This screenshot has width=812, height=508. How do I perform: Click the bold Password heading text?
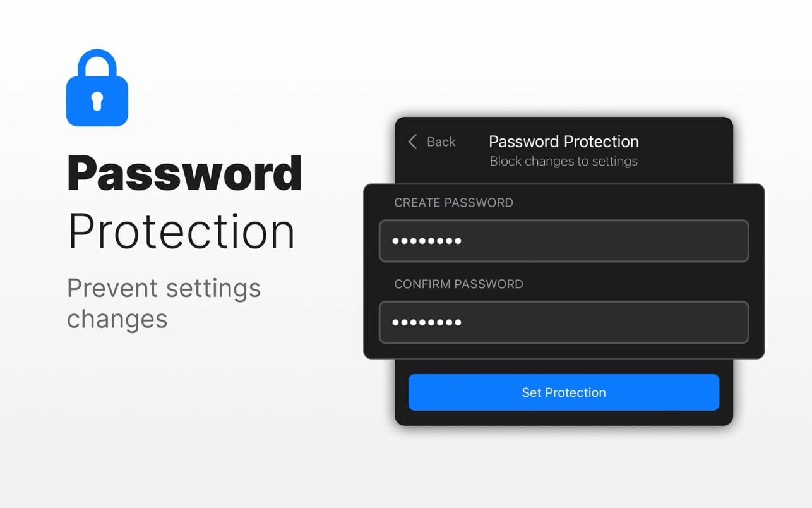tap(184, 173)
